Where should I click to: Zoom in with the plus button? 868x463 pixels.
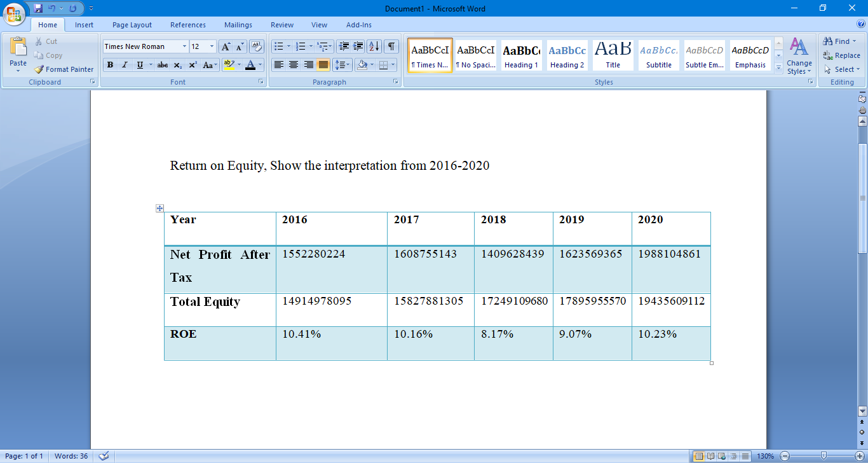coord(858,456)
